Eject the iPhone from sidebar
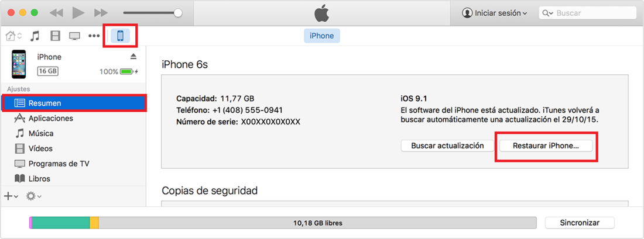644x239 pixels. (133, 56)
